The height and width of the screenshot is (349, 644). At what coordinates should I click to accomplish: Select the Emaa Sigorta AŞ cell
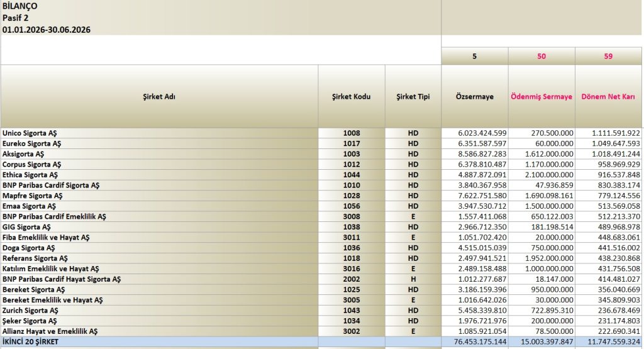tap(159, 206)
